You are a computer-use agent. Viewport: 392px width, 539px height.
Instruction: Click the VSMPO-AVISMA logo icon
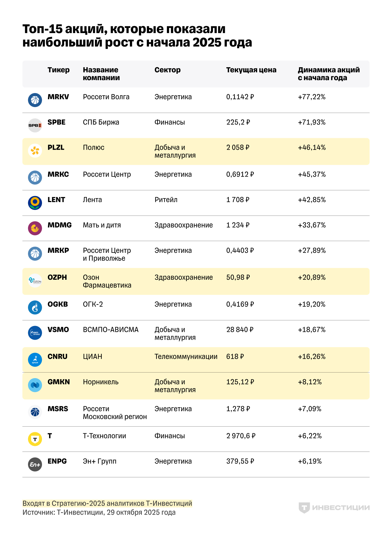(35, 333)
